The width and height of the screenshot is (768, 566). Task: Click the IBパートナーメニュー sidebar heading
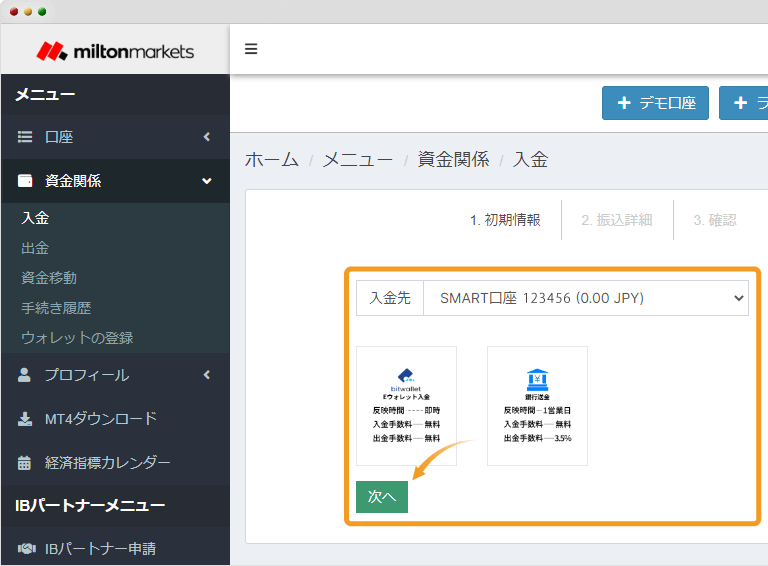90,505
